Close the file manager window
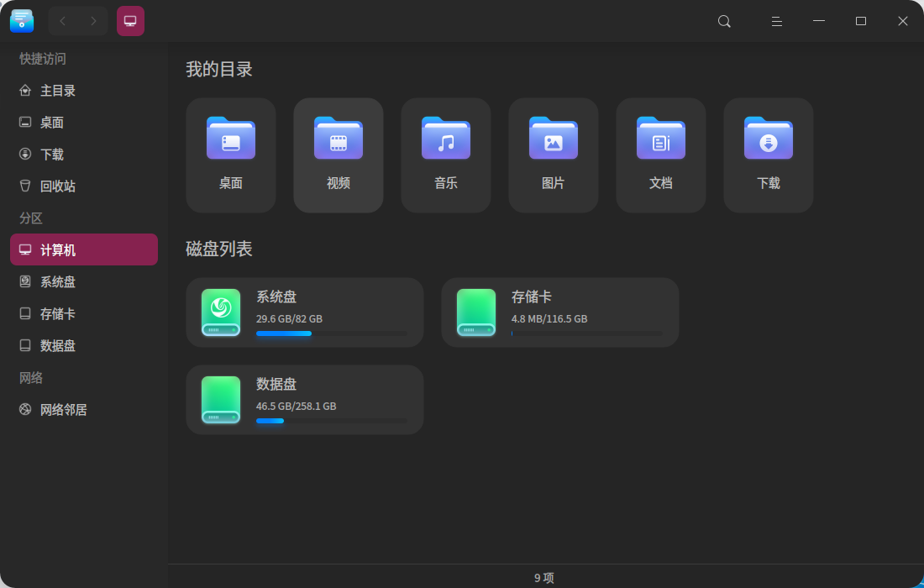Image resolution: width=924 pixels, height=588 pixels. tap(903, 21)
